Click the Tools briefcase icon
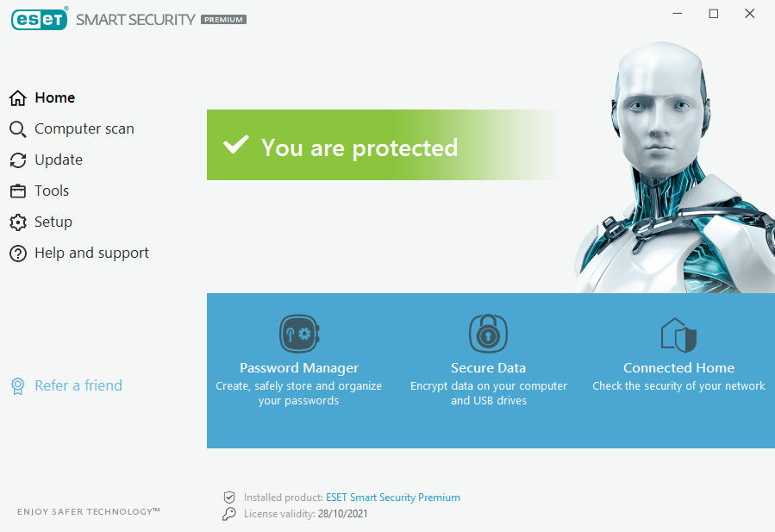This screenshot has width=775, height=532. pyautogui.click(x=18, y=191)
